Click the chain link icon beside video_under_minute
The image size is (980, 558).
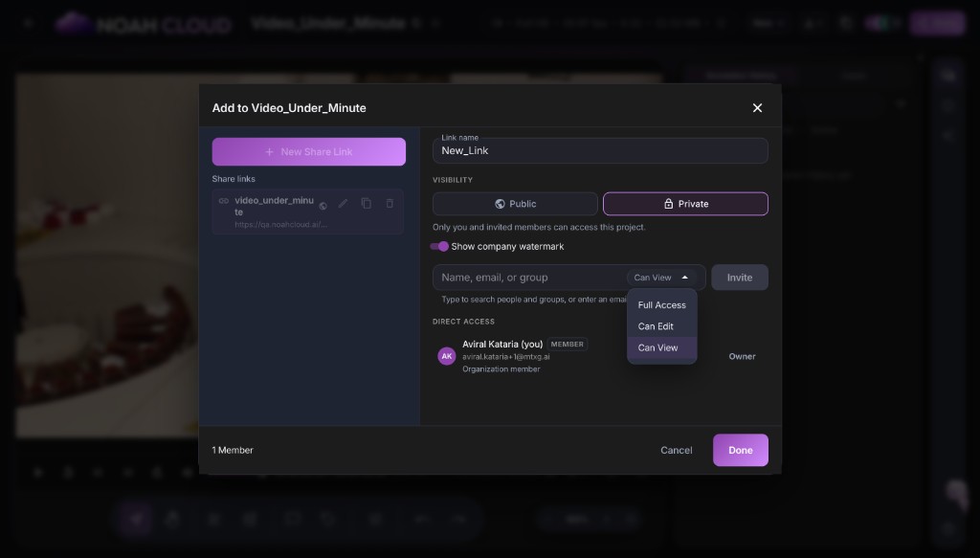point(224,201)
